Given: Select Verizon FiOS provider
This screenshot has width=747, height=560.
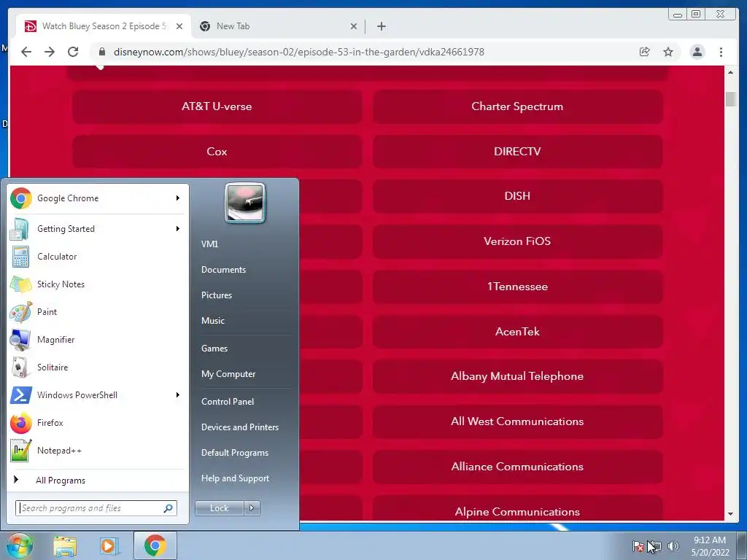Looking at the screenshot, I should (x=517, y=241).
